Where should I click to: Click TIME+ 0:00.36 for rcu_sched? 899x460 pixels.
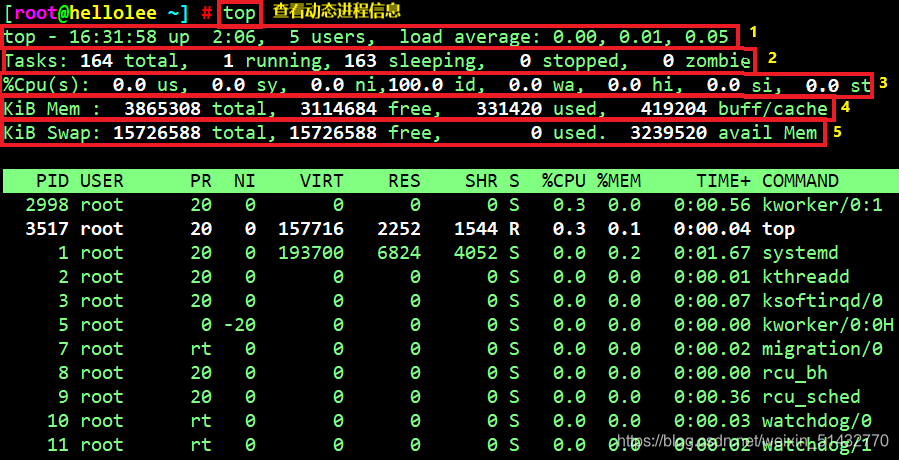712,397
